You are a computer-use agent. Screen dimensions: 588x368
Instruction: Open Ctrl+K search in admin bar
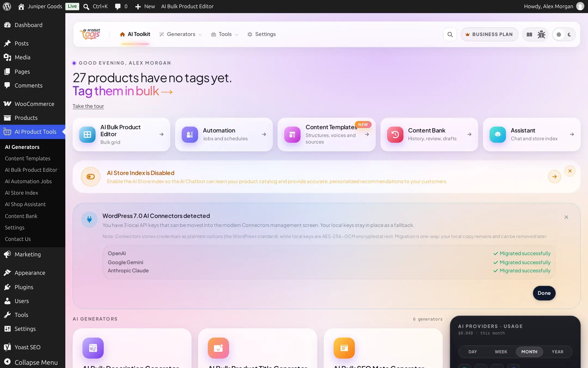coord(96,6)
